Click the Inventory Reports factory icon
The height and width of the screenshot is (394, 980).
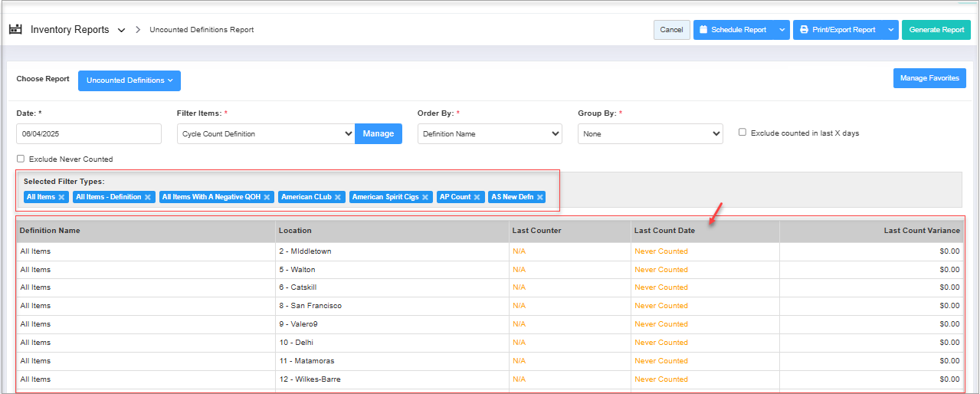click(x=15, y=30)
